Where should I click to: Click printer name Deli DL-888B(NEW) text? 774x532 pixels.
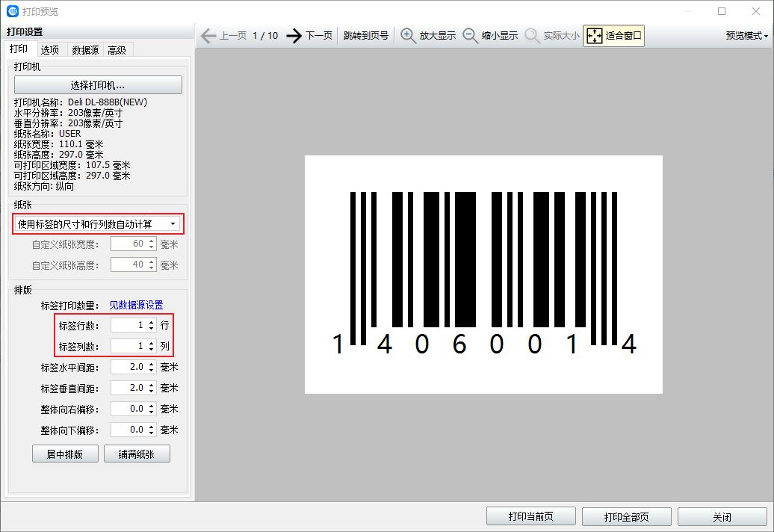107,102
